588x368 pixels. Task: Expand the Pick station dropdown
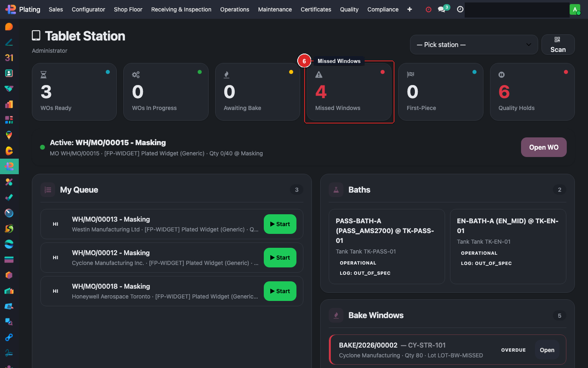(474, 45)
